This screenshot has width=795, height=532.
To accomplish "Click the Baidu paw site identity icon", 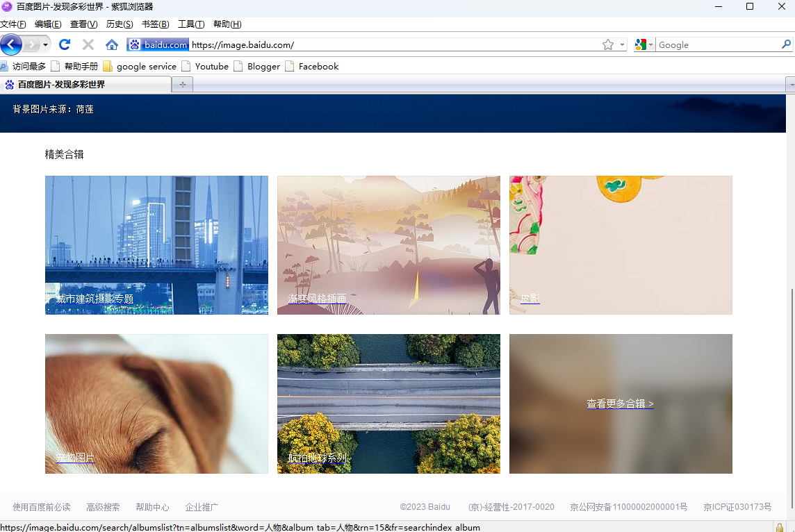I will coord(134,44).
